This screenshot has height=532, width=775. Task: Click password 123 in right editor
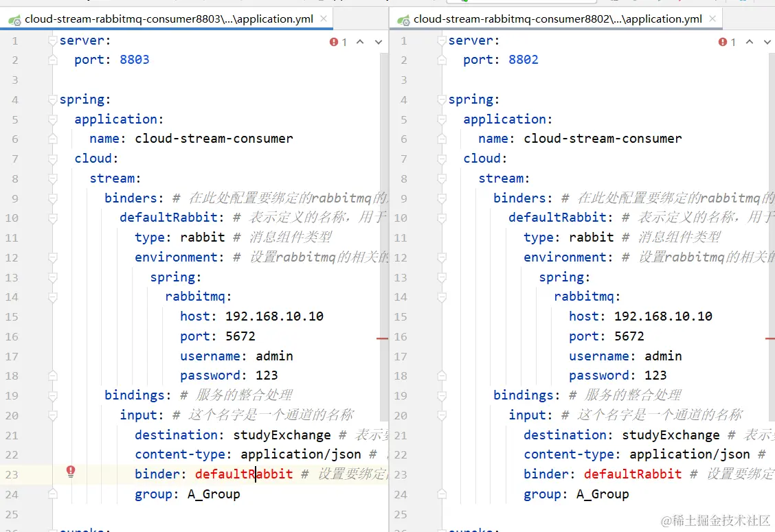click(x=655, y=375)
